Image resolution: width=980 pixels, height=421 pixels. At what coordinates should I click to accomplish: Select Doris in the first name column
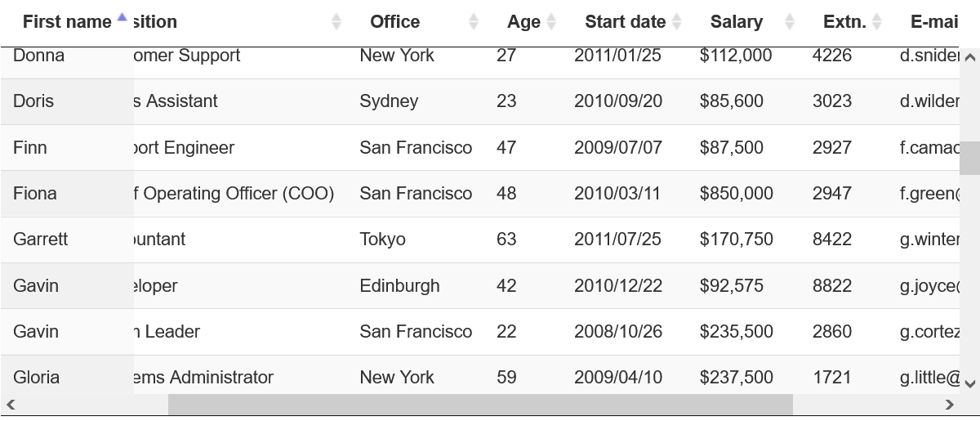click(33, 101)
